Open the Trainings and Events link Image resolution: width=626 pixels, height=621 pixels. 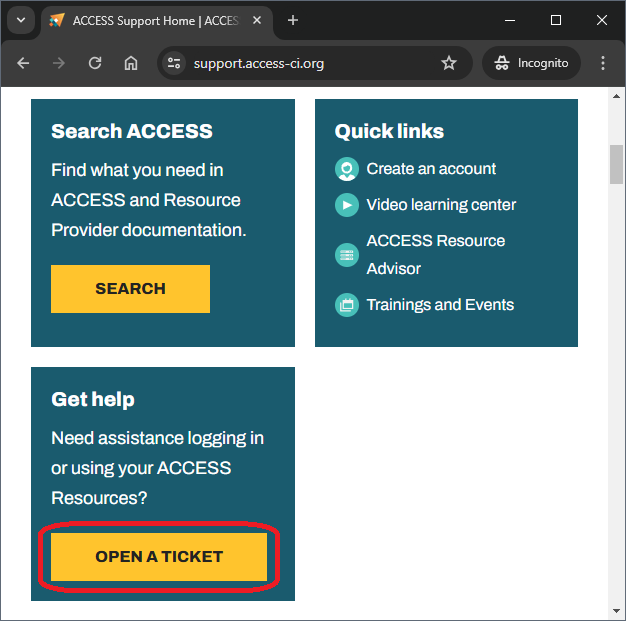point(440,305)
